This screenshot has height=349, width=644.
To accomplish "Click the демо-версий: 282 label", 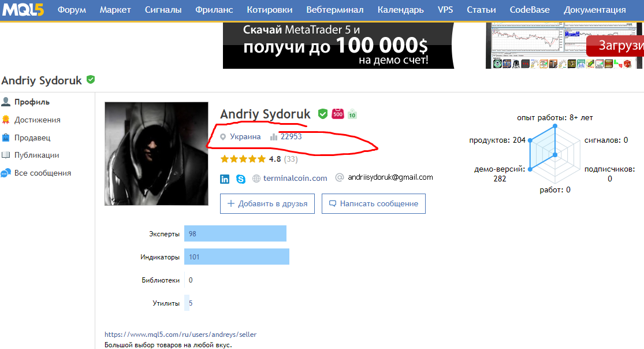I will 500,174.
